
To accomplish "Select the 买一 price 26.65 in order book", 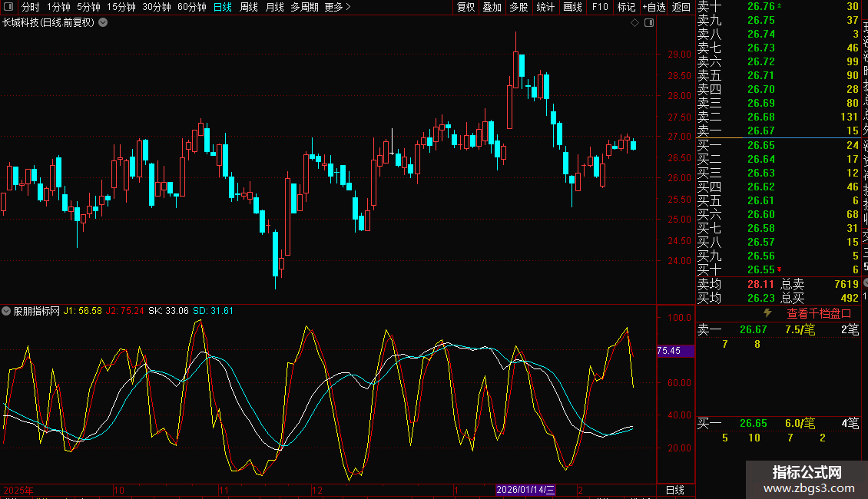I will [761, 145].
